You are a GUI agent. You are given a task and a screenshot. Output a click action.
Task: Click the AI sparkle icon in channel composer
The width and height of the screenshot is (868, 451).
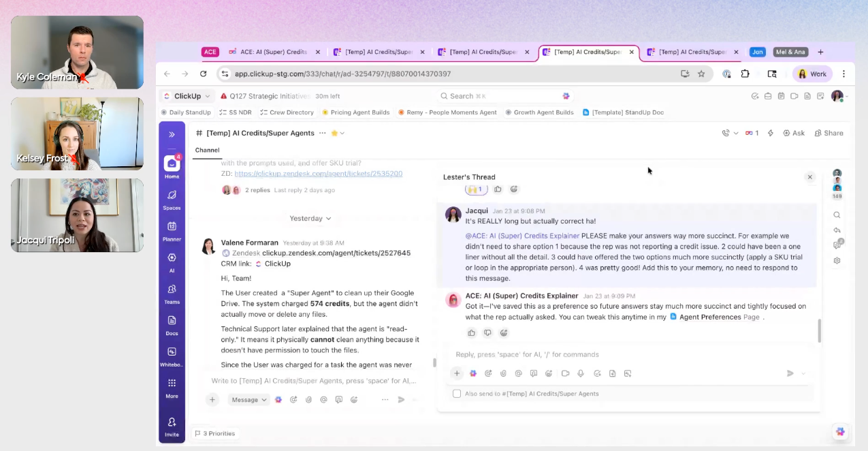(x=278, y=400)
